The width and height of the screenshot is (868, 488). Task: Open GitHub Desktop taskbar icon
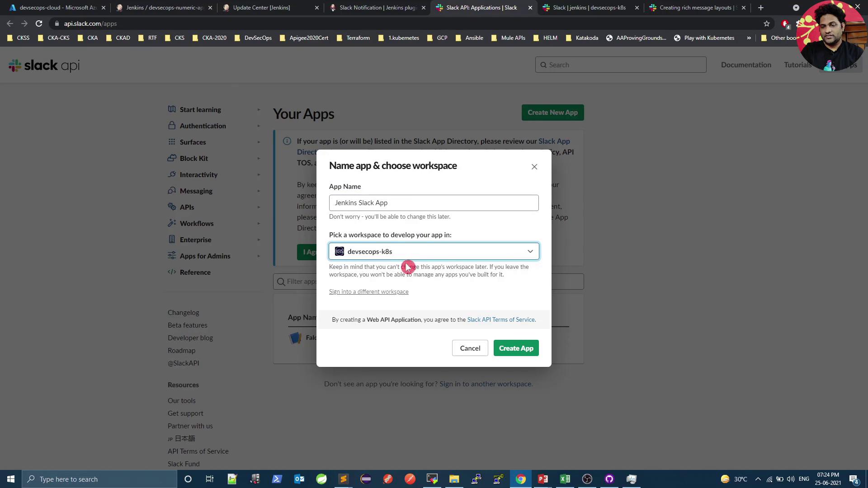pyautogui.click(x=609, y=479)
